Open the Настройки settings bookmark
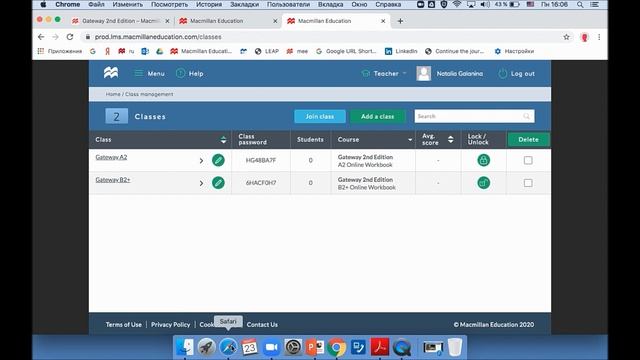Image resolution: width=640 pixels, height=360 pixels. [514, 51]
